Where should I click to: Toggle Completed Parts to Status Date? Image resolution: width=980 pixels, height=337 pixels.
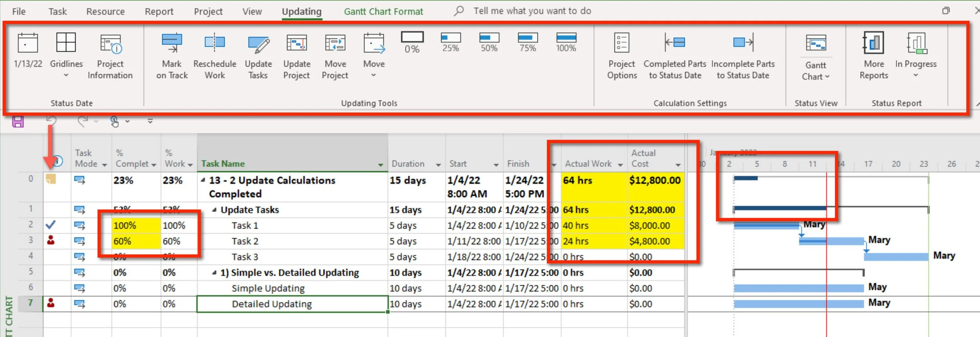pos(675,56)
